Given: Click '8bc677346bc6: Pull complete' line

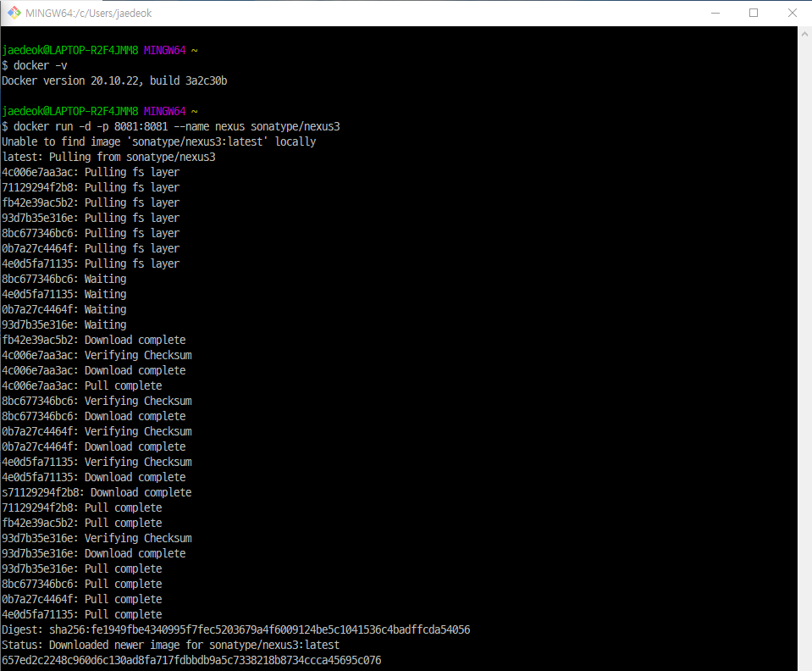Looking at the screenshot, I should 82,584.
